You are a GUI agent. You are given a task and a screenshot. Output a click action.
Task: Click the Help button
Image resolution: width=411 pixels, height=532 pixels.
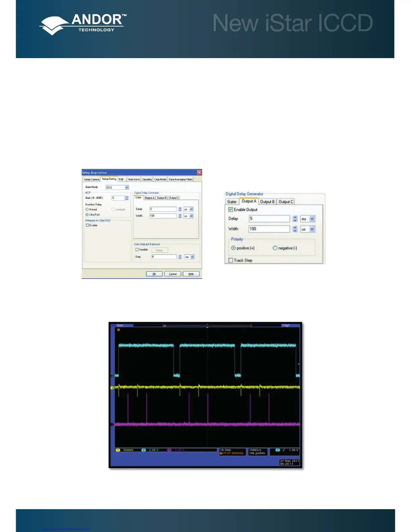click(191, 274)
